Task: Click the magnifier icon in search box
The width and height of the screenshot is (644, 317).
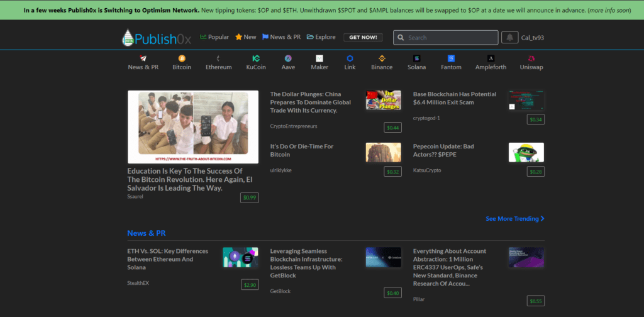Action: (401, 37)
